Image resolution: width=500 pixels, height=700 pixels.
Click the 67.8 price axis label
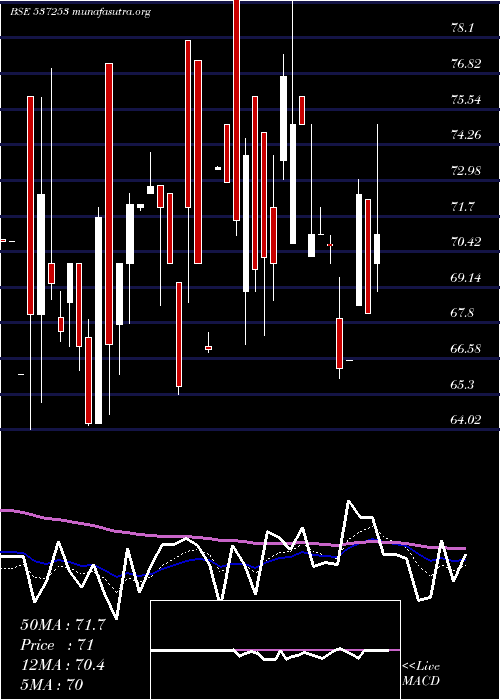click(x=462, y=313)
